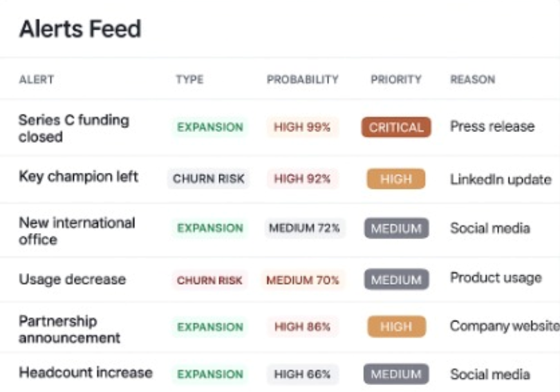Click the HIGH priority badge for Partnership announcement
560x392 pixels.
click(x=396, y=326)
